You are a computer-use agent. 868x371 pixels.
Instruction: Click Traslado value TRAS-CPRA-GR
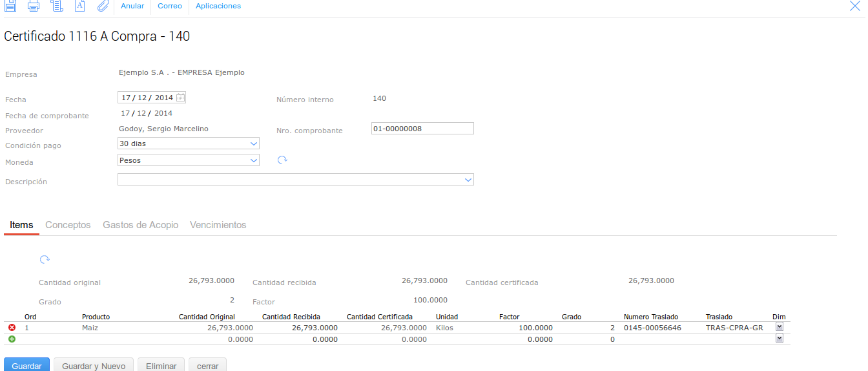point(734,328)
